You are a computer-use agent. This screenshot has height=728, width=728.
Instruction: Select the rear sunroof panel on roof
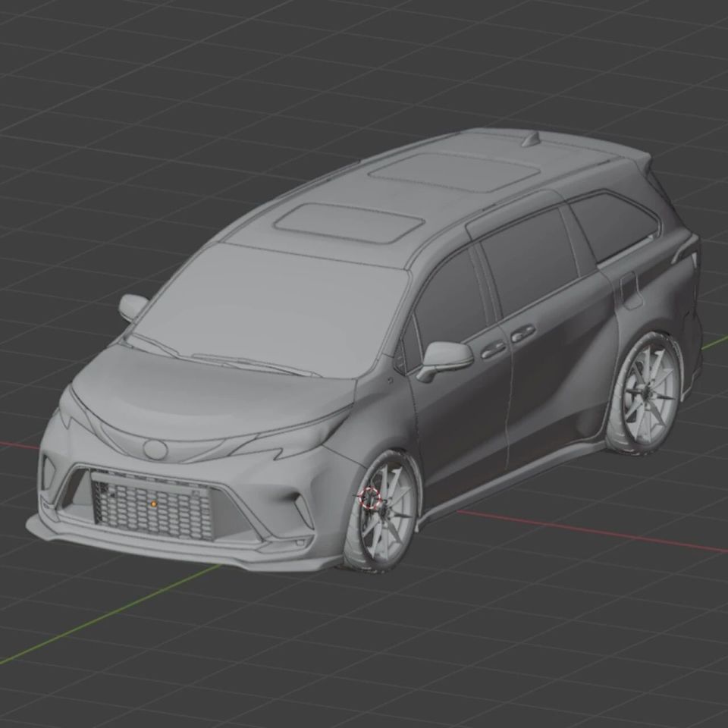coord(453,171)
